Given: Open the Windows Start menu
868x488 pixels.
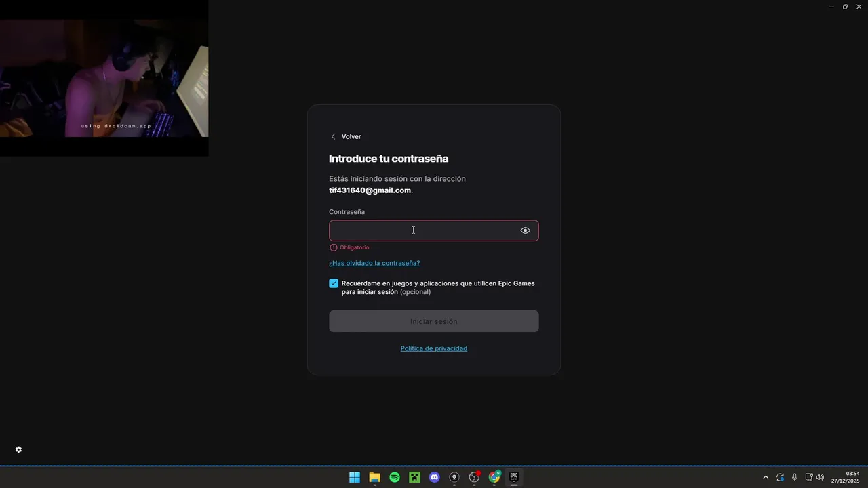Looking at the screenshot, I should tap(355, 477).
